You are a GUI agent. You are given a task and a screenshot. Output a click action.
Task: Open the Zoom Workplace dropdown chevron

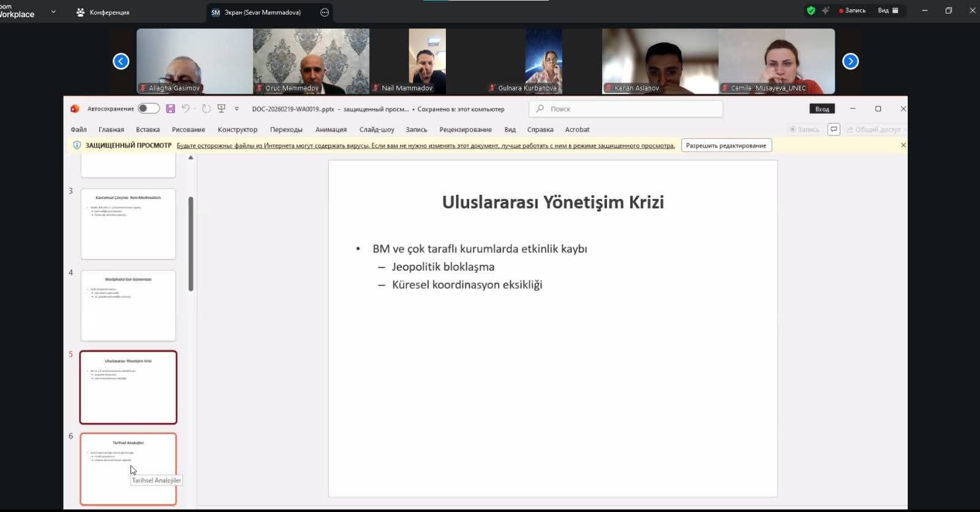53,11
